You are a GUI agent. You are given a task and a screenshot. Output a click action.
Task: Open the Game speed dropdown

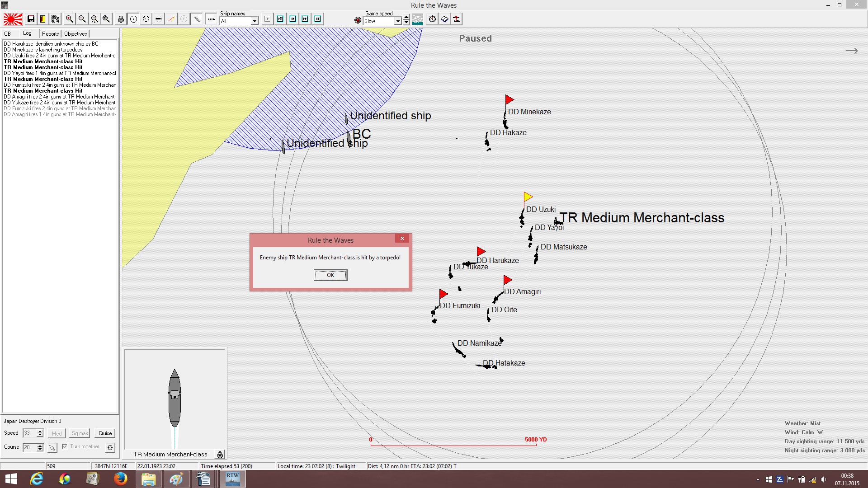coord(398,21)
